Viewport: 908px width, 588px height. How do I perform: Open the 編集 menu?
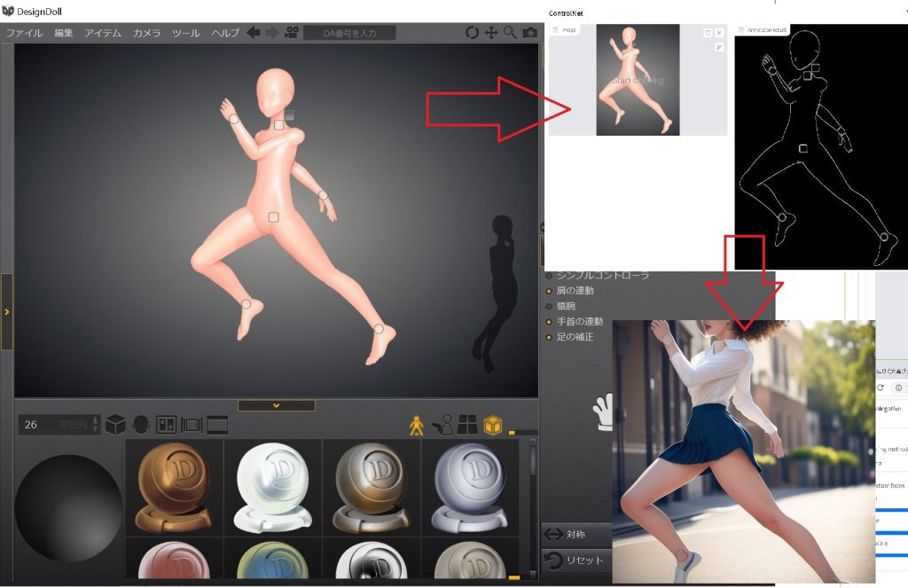64,33
